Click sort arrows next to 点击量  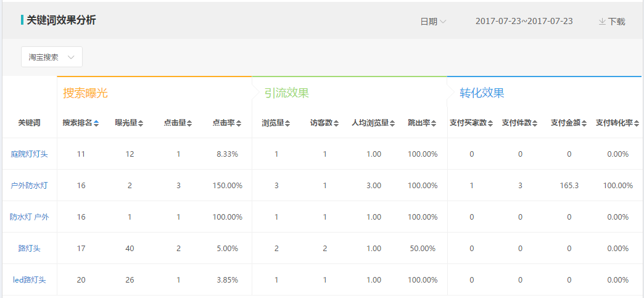pyautogui.click(x=190, y=123)
